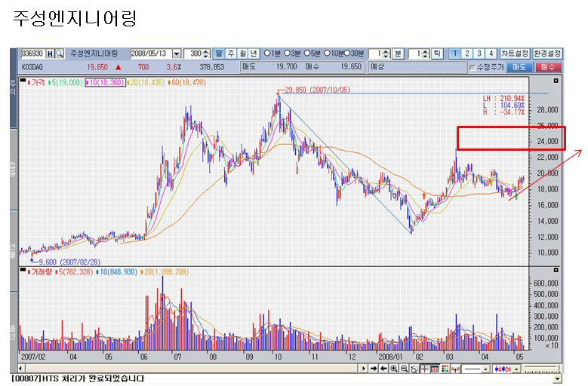Click the bar chart type icon

(456, 369)
